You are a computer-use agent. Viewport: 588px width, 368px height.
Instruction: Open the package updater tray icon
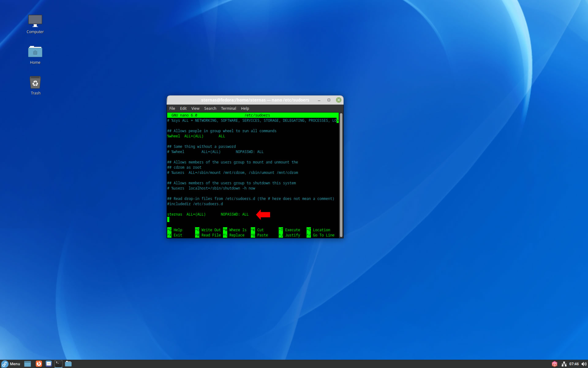click(554, 364)
